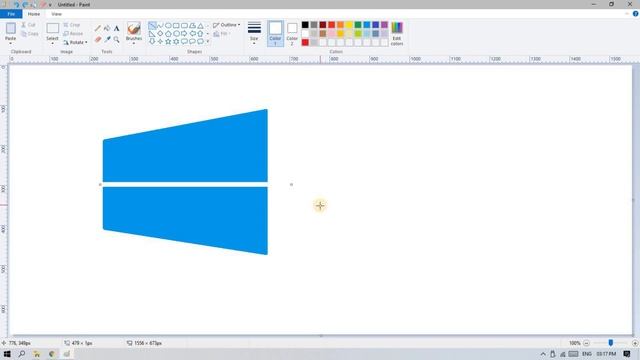Switch to the Home tab
The height and width of the screenshot is (360, 640).
34,14
